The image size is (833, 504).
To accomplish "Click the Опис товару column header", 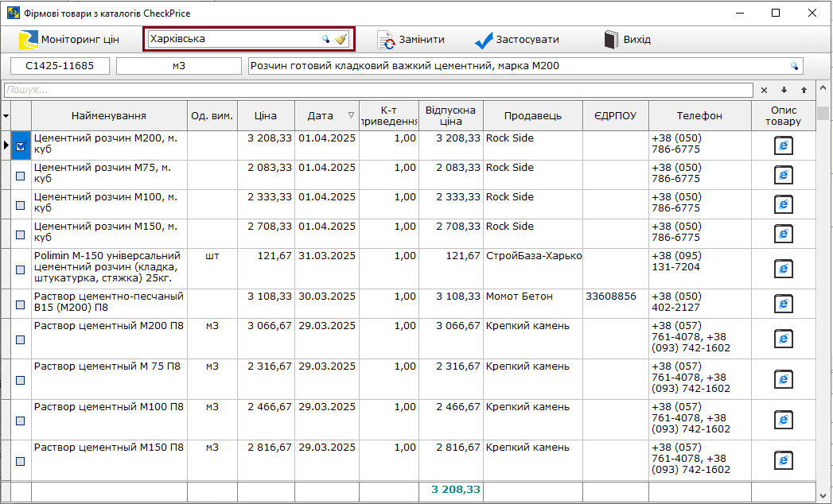I will pos(783,116).
